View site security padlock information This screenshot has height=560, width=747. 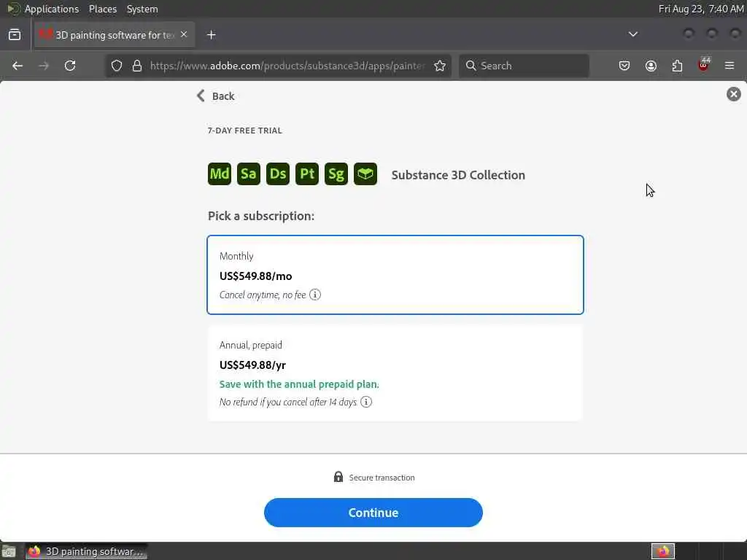coord(137,66)
